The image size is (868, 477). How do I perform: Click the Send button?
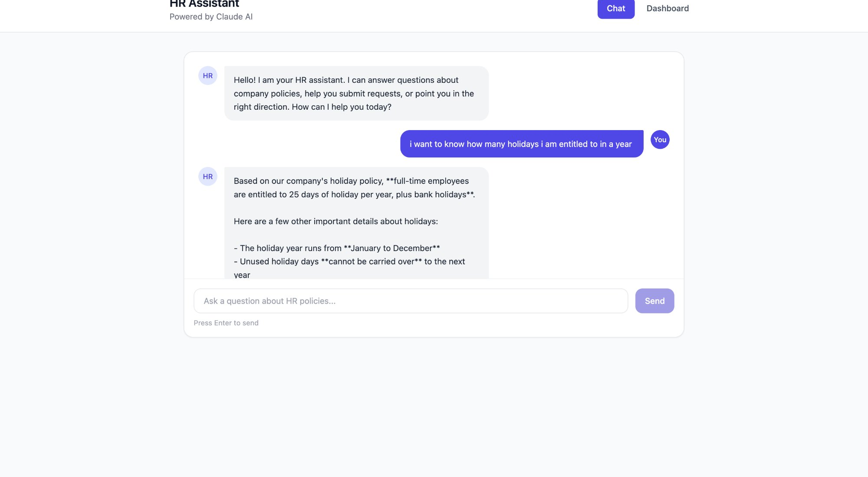pos(654,301)
